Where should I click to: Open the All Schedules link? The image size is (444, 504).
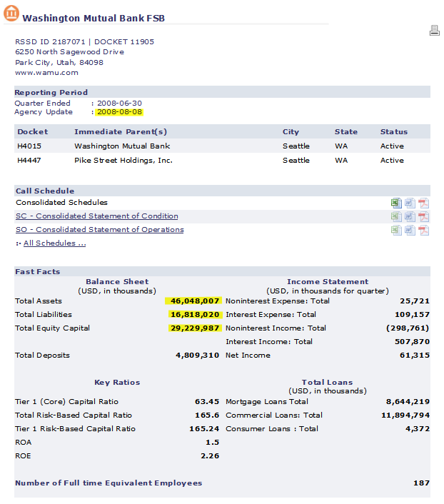55,243
